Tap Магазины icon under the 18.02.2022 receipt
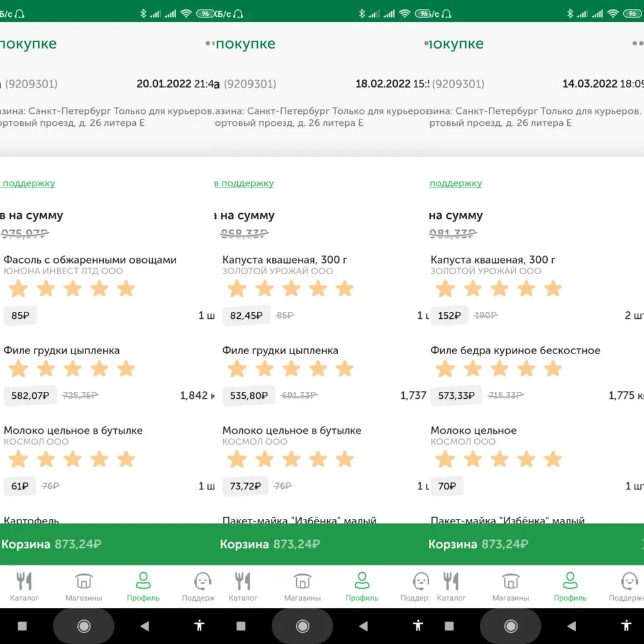This screenshot has height=644, width=644. click(303, 586)
